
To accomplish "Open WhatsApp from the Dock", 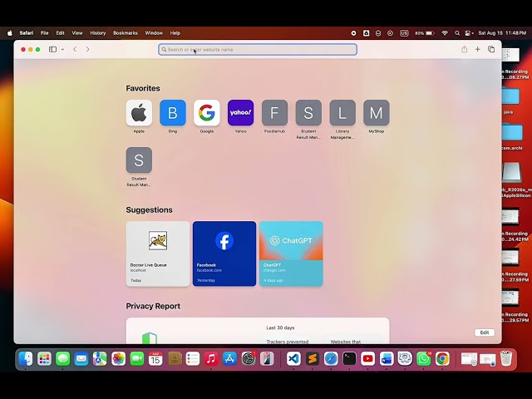I will [x=423, y=358].
